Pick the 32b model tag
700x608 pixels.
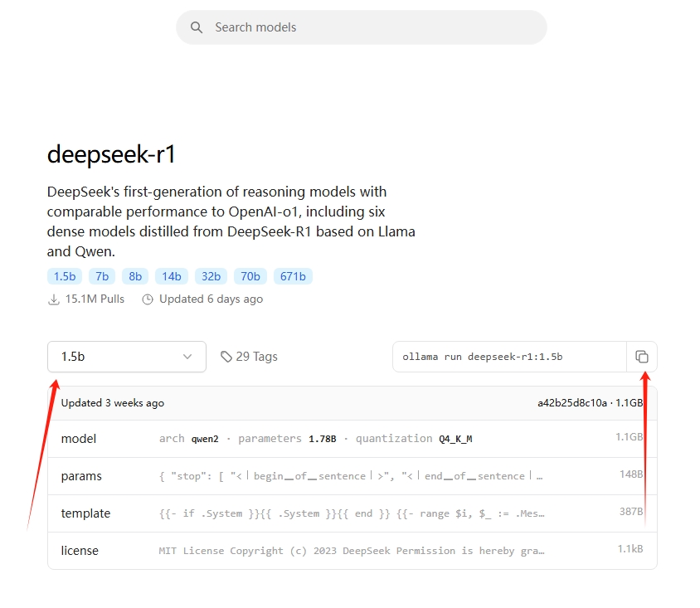[x=211, y=276]
